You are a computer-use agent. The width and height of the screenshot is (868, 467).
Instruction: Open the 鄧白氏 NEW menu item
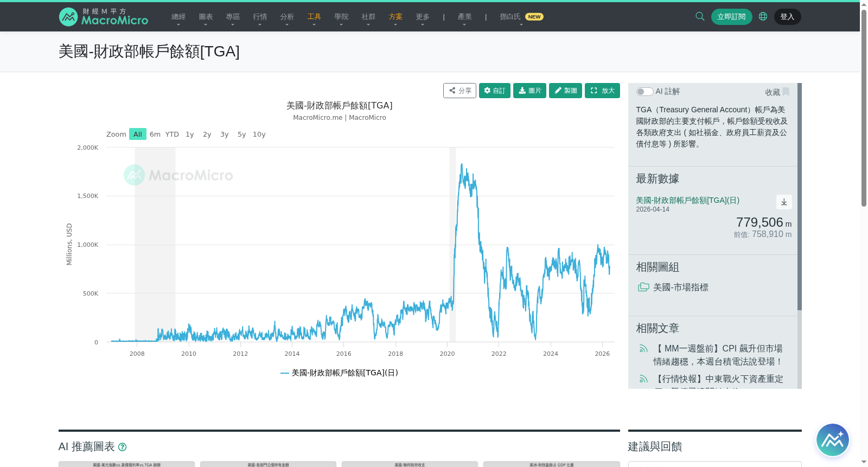tap(521, 17)
